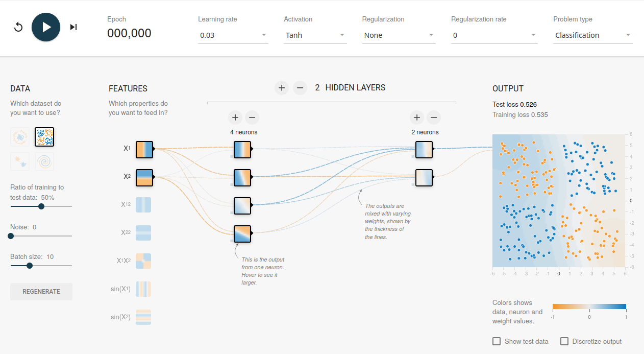Open the Activation dropdown showing Tanh
The image size is (644, 354).
315,35
